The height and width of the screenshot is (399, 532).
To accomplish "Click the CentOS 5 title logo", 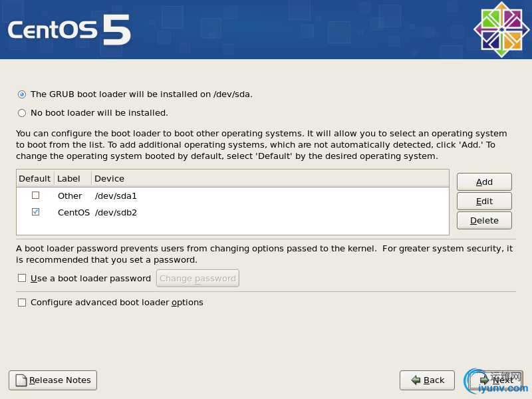I will (69, 30).
